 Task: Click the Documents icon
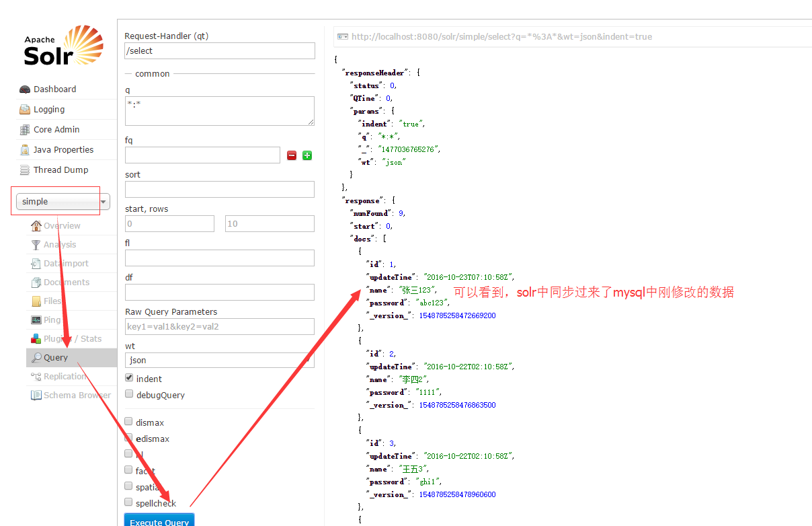(x=36, y=282)
